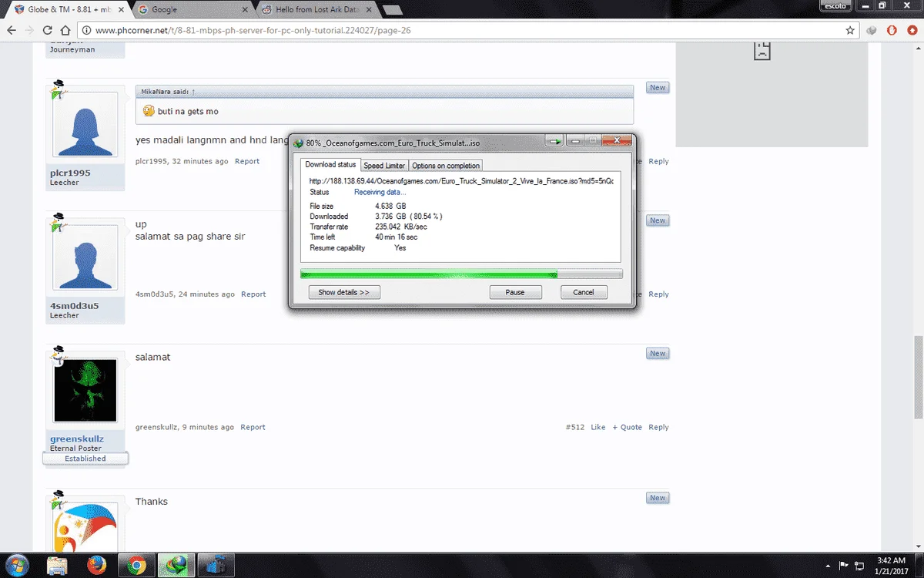Open a new browser tab

[x=391, y=10]
